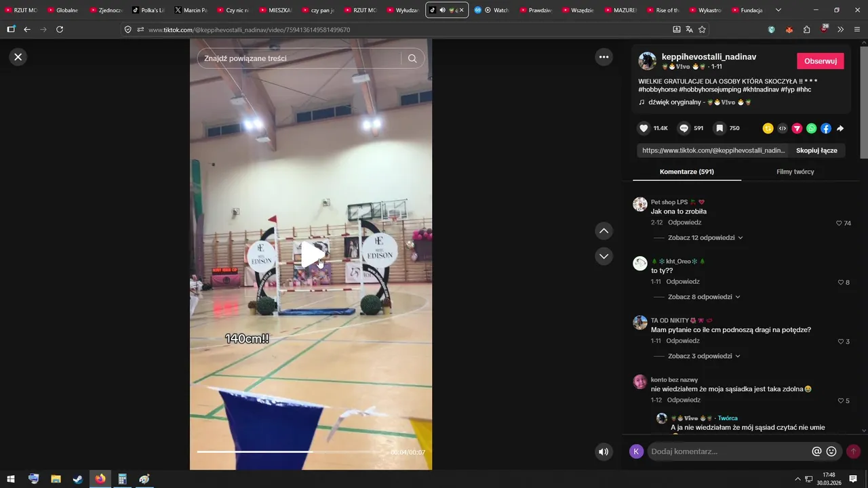This screenshot has height=488, width=868.
Task: Open keppihevostalli_nadinav profile name
Action: click(x=709, y=57)
